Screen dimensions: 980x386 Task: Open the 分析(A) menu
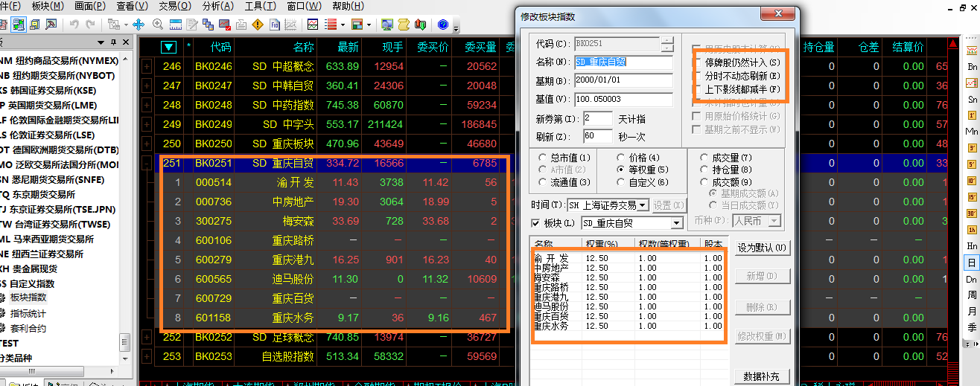(x=217, y=6)
